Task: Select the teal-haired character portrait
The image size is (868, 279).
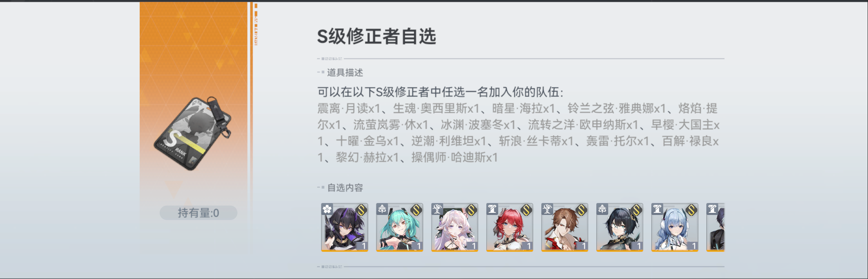Action: [400, 227]
